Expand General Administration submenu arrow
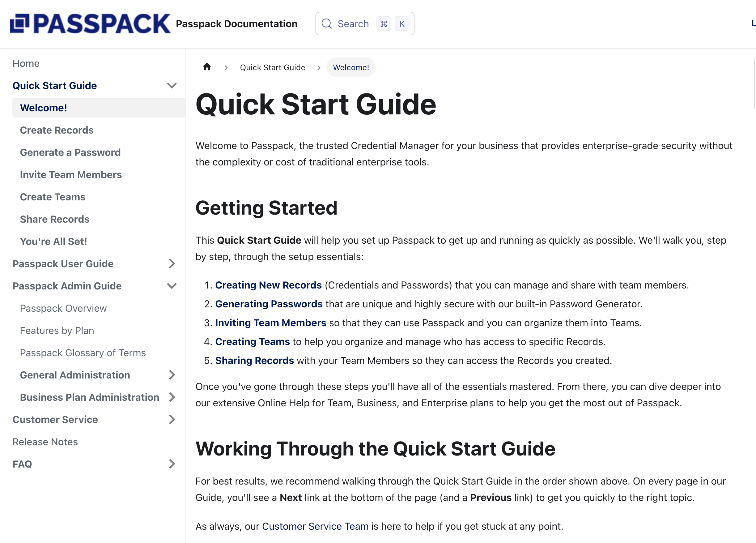Viewport: 756px width, 543px height. coord(172,375)
